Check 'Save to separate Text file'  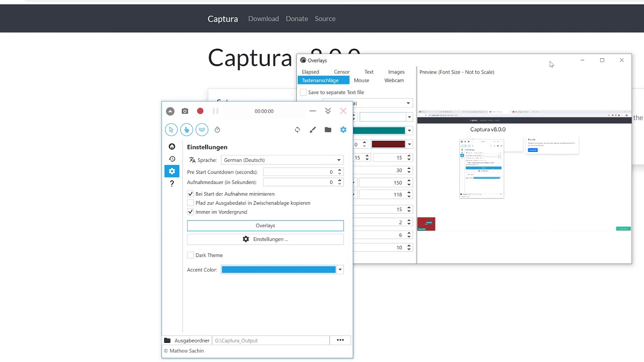tap(303, 93)
